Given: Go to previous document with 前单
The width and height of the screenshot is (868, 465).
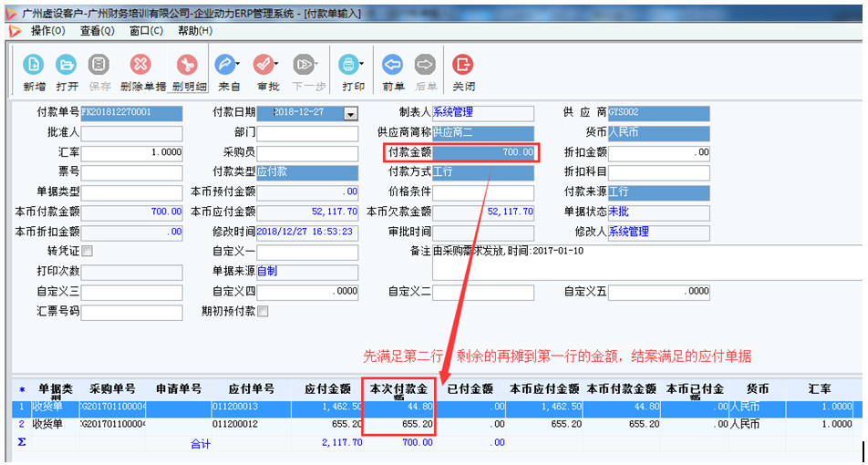Looking at the screenshot, I should (x=393, y=66).
